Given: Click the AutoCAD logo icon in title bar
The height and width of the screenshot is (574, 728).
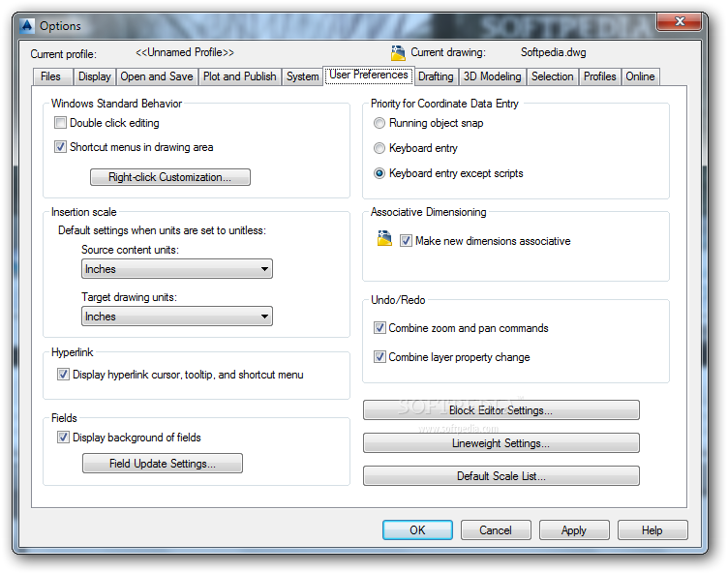Looking at the screenshot, I should [x=27, y=25].
